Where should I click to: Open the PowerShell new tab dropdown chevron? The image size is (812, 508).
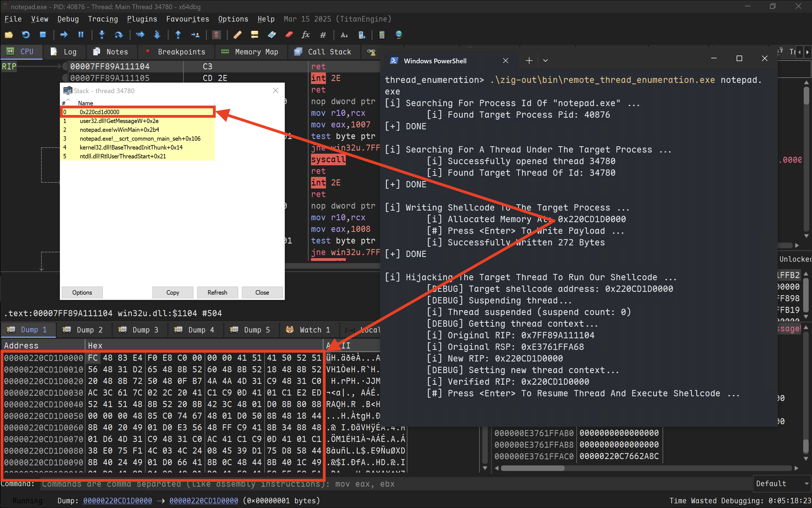point(545,61)
